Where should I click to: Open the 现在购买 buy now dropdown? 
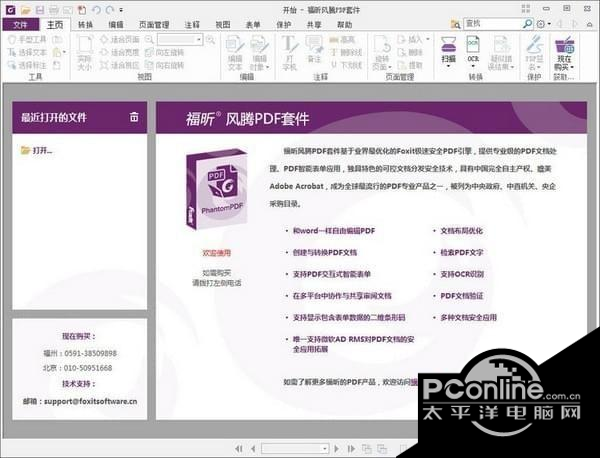(565, 53)
